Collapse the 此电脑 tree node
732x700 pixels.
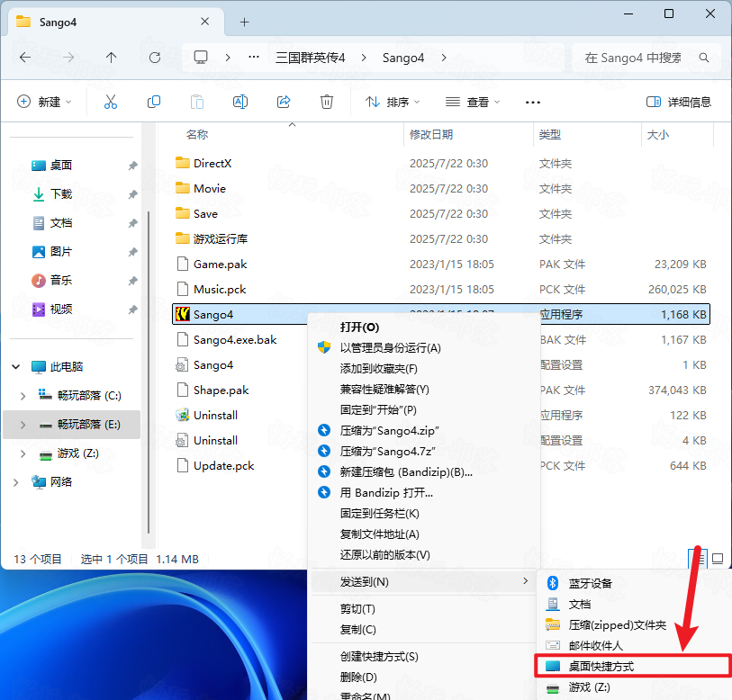click(x=16, y=367)
